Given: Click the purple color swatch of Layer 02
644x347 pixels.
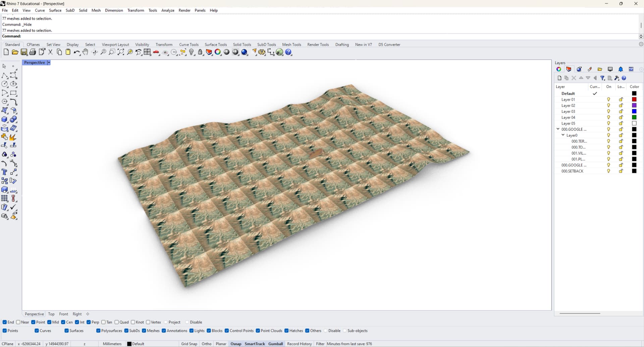Looking at the screenshot, I should click(634, 106).
